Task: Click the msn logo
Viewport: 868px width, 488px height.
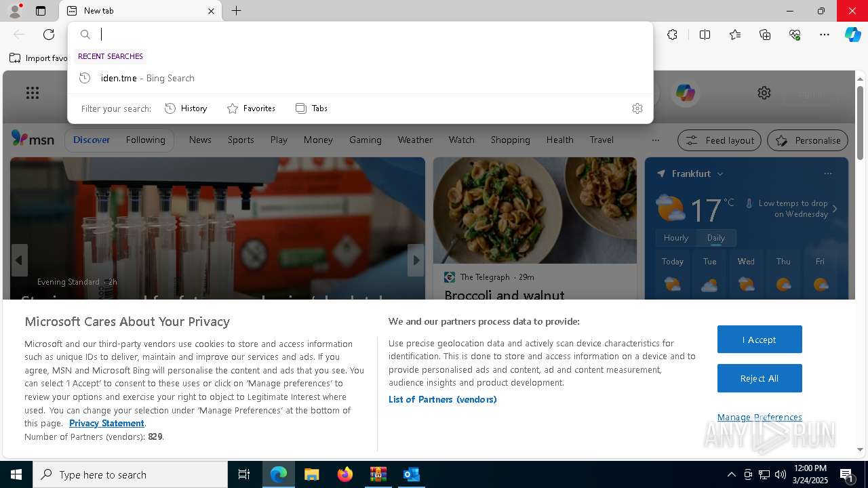Action: [33, 139]
